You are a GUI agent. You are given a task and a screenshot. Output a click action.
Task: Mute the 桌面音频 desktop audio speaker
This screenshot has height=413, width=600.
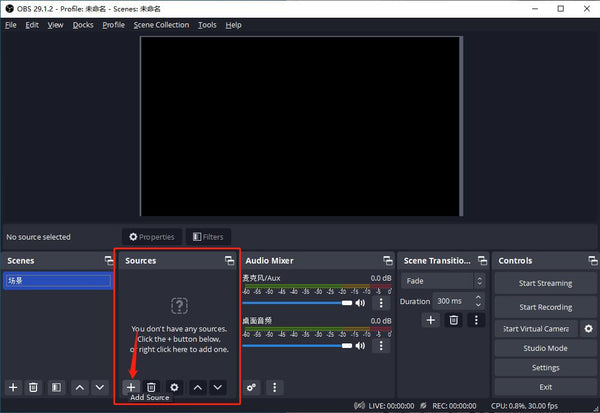363,345
